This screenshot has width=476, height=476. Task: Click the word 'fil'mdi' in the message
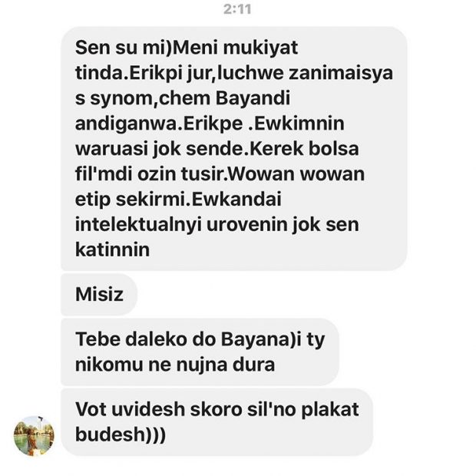104,174
